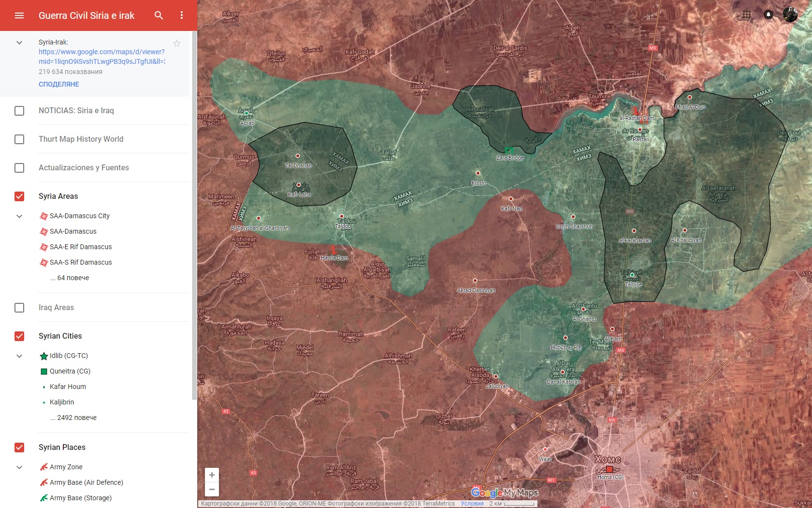Zoom in on the map
This screenshot has height=508, width=812.
(212, 475)
